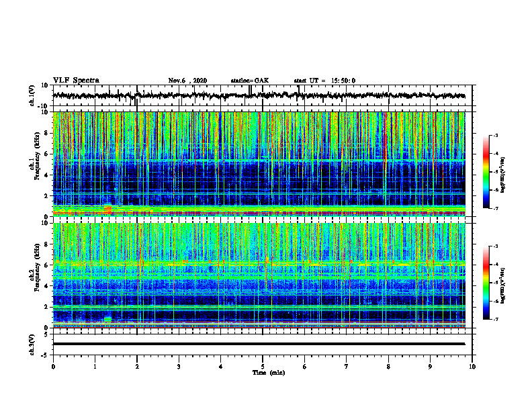Click the time axis tick label '8'
This screenshot has width=532, height=411.
point(388,367)
